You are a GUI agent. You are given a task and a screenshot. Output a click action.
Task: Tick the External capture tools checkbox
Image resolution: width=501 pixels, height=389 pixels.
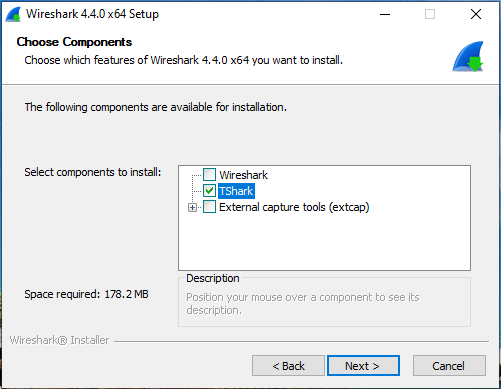coord(209,207)
